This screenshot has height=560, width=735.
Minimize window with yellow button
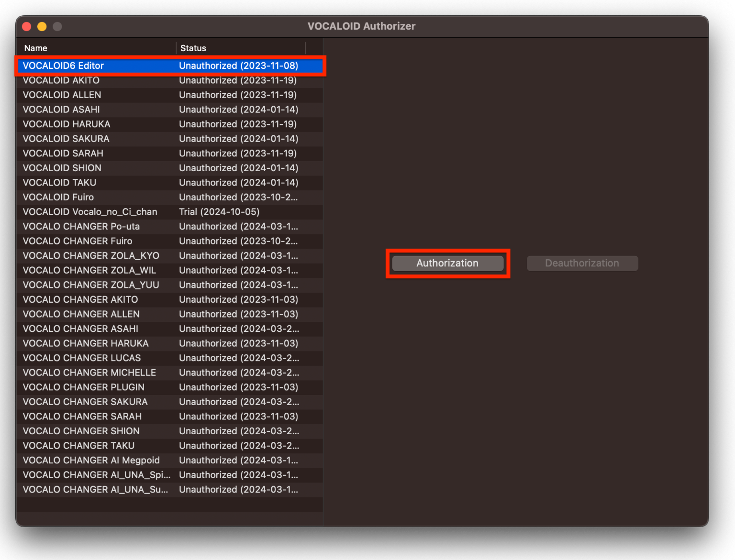tap(42, 27)
